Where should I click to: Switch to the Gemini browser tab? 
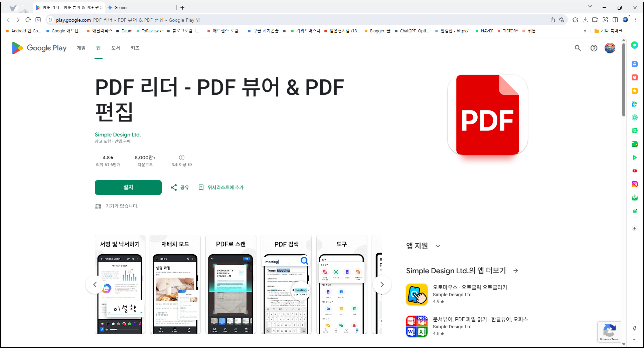121,7
